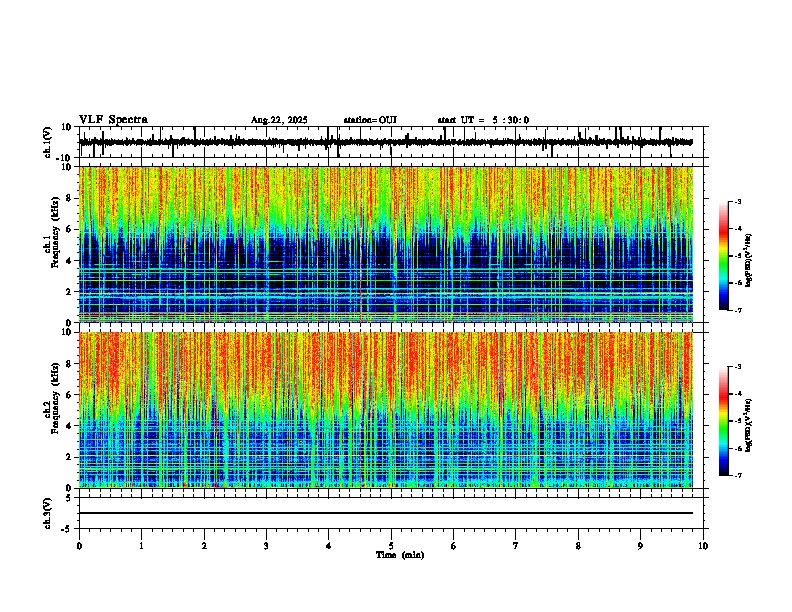This screenshot has width=792, height=612.
Task: Click the ch.2 "Frequency (kHz)" axis label
Action: [55, 398]
